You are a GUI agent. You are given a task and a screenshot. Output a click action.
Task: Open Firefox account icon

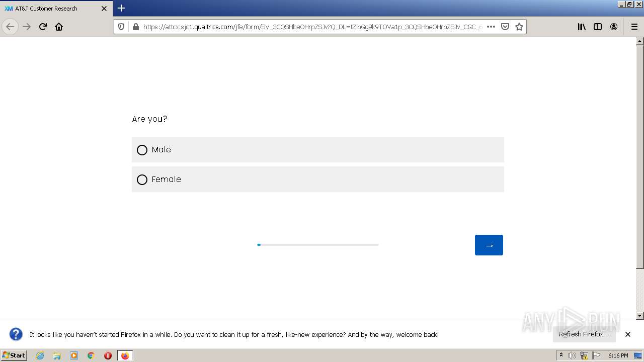(614, 27)
